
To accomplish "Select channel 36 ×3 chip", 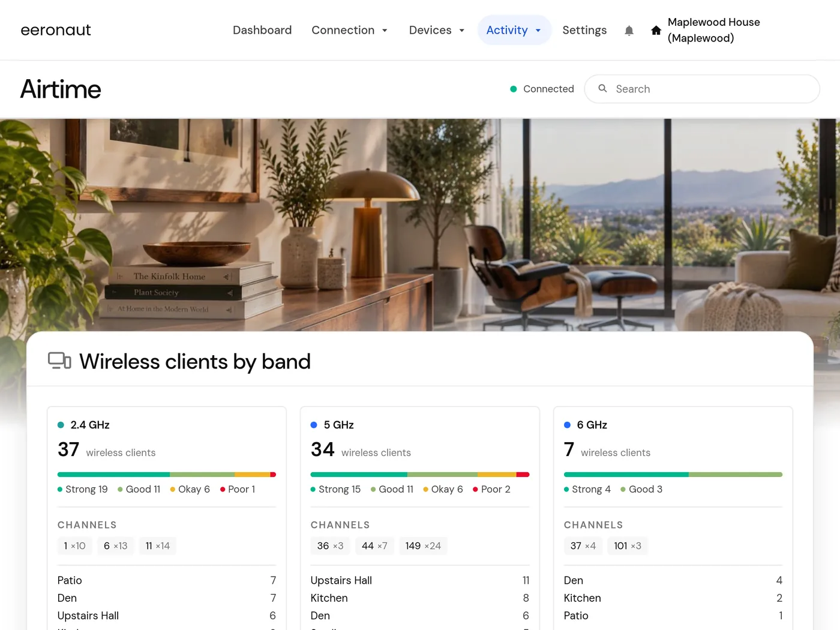I will pyautogui.click(x=331, y=545).
